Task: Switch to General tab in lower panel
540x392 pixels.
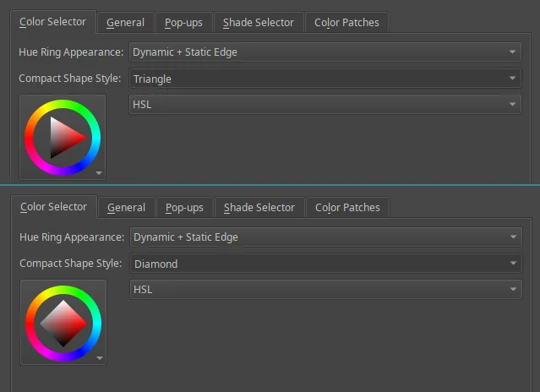Action: (127, 208)
